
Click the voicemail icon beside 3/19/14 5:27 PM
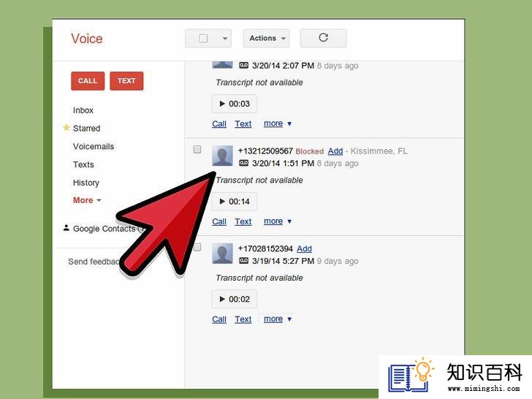243,261
